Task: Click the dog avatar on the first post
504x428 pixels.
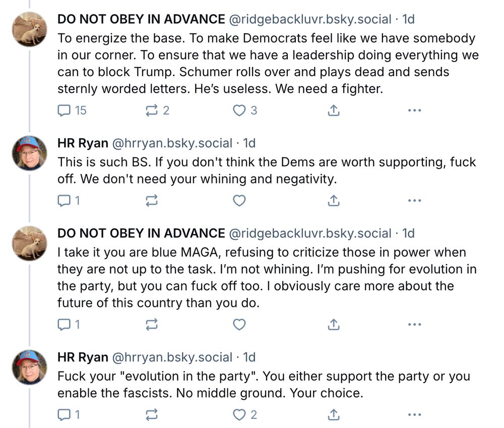Action: [x=30, y=30]
